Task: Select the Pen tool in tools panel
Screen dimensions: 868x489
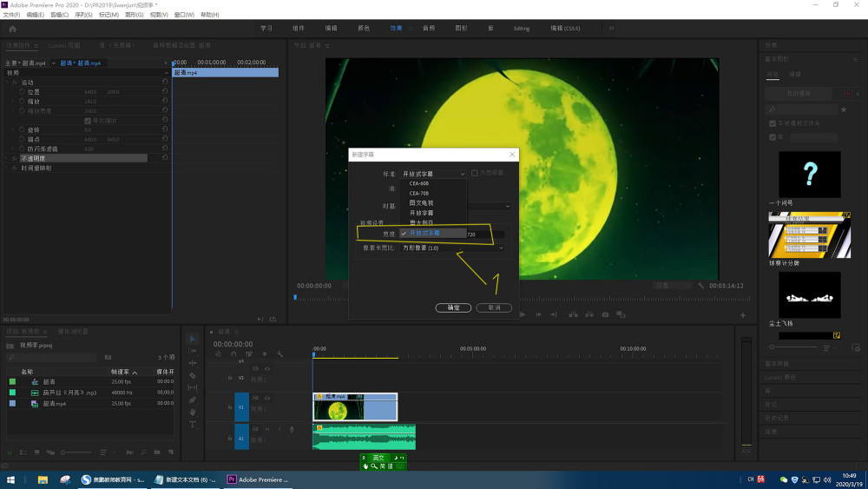Action: coord(193,400)
